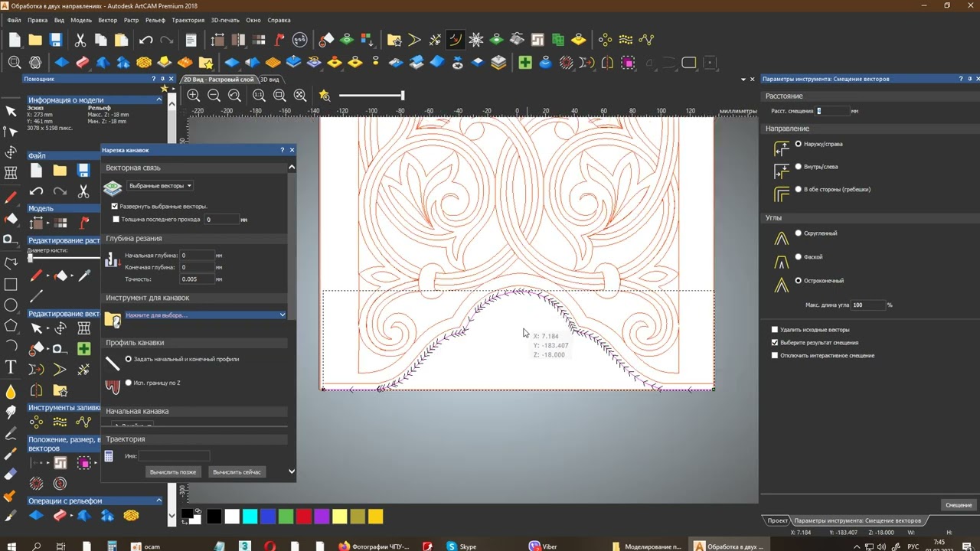Image resolution: width=980 pixels, height=551 pixels.
Task: Click the zoom out magnifier icon
Action: pos(214,96)
